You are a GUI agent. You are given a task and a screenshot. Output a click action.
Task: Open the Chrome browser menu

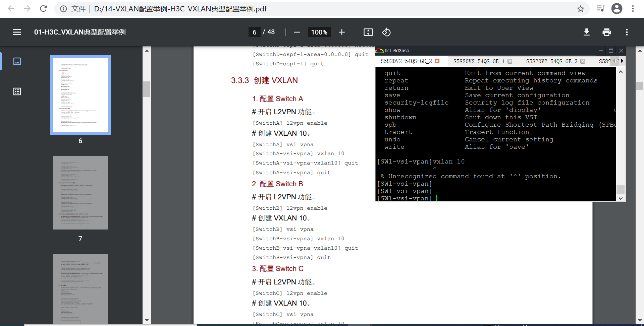coord(633,9)
